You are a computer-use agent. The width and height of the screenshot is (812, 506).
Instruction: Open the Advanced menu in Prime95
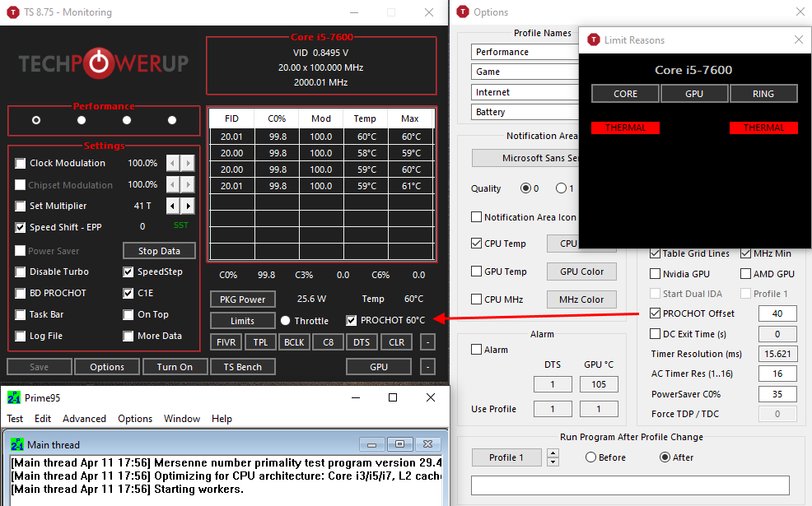coord(84,419)
